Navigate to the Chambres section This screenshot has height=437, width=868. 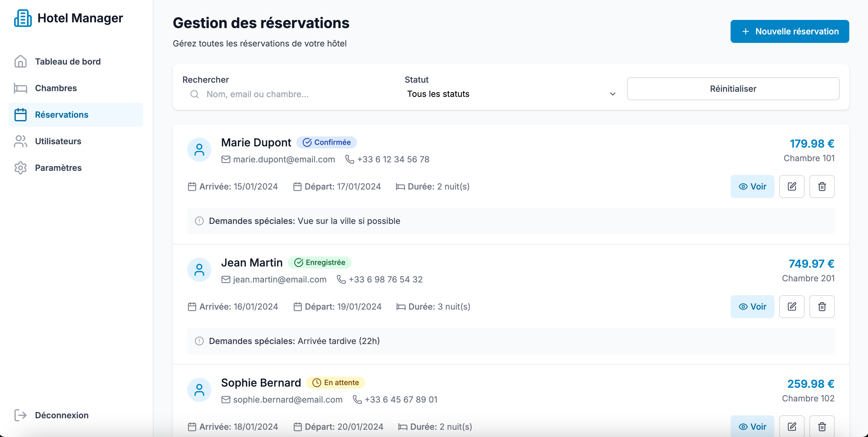(x=56, y=88)
